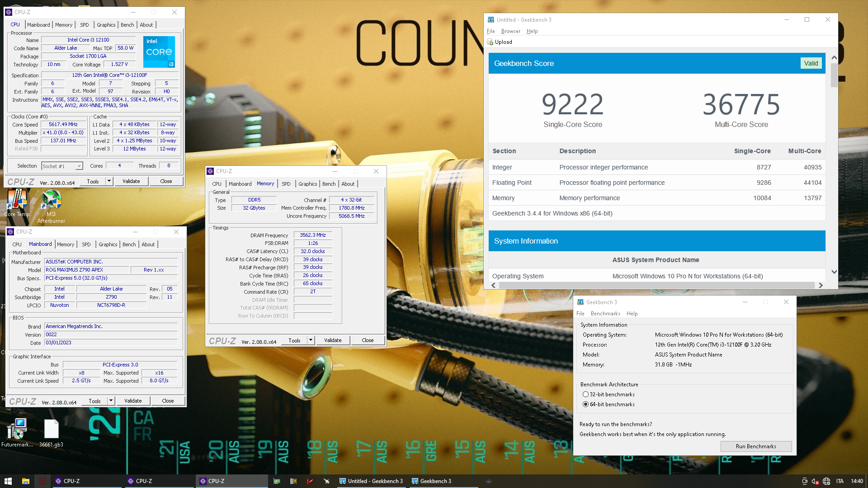
Task: Click the scroll up arrow in Geekbench results
Action: tap(834, 57)
